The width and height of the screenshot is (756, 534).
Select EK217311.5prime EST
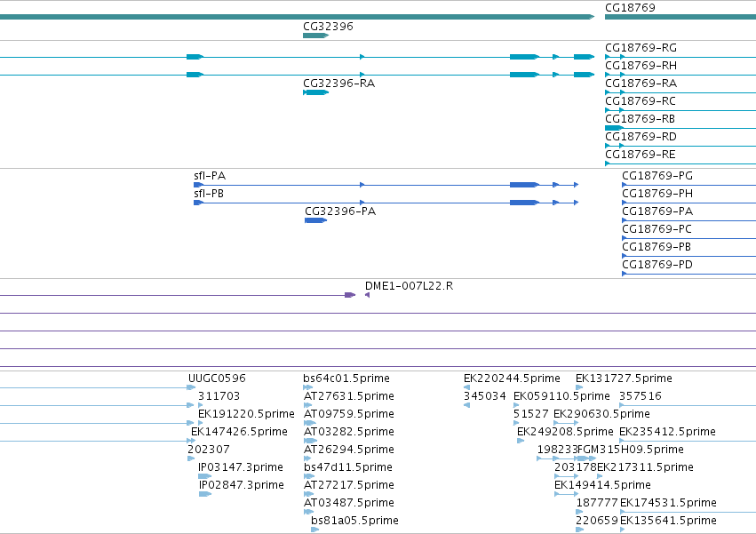pyautogui.click(x=600, y=476)
